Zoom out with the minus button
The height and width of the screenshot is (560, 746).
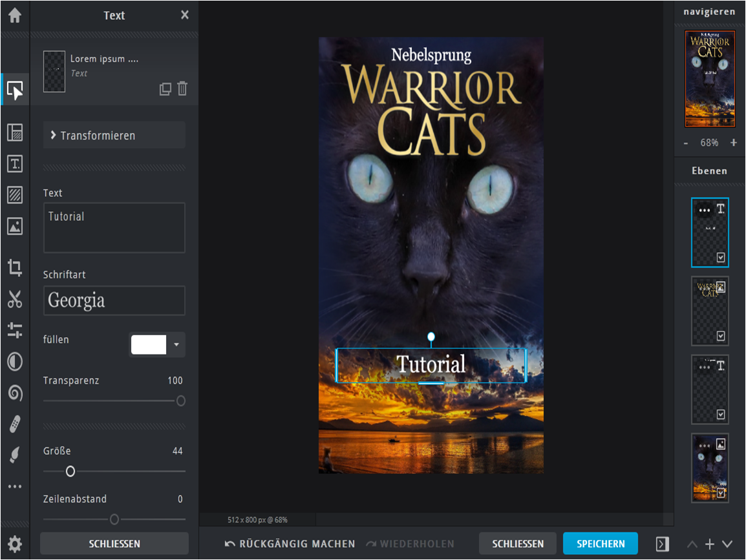point(686,143)
